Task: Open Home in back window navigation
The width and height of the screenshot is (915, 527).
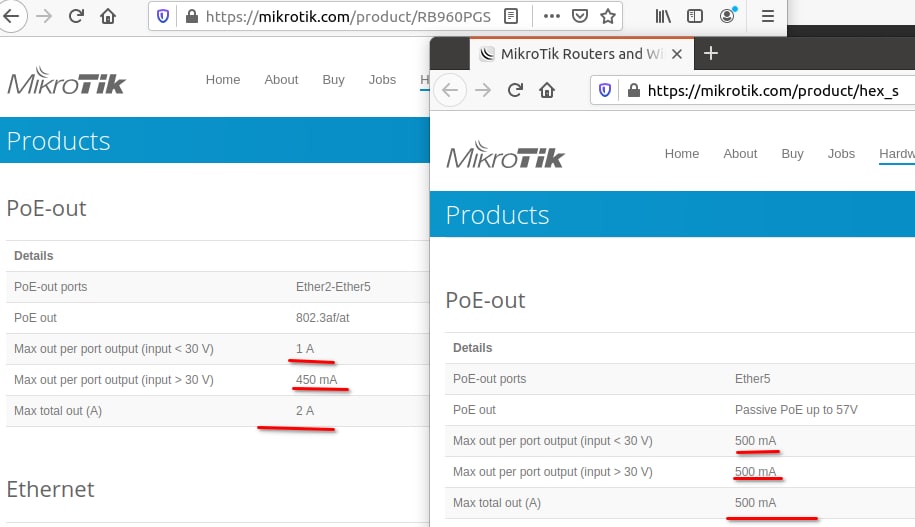Action: point(223,79)
